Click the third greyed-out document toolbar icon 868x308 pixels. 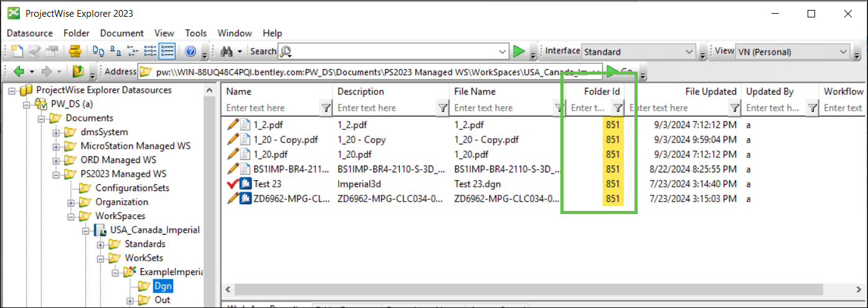52,51
